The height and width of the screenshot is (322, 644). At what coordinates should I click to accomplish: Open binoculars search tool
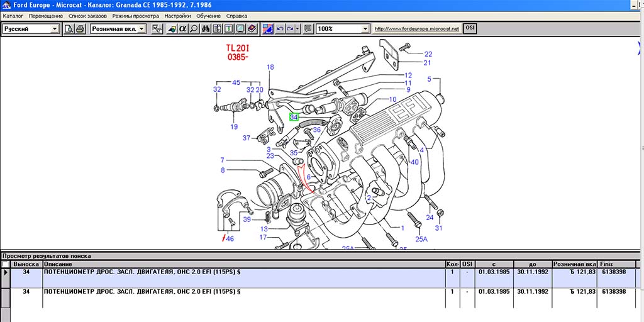point(206,29)
